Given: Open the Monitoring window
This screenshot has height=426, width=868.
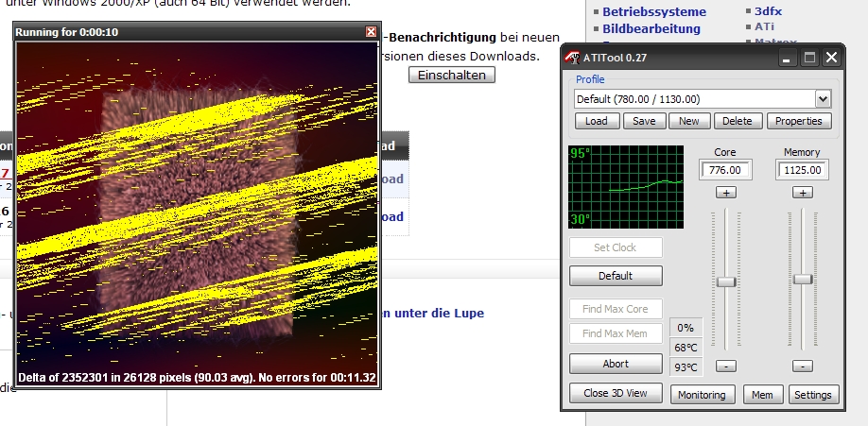Looking at the screenshot, I should [x=702, y=395].
